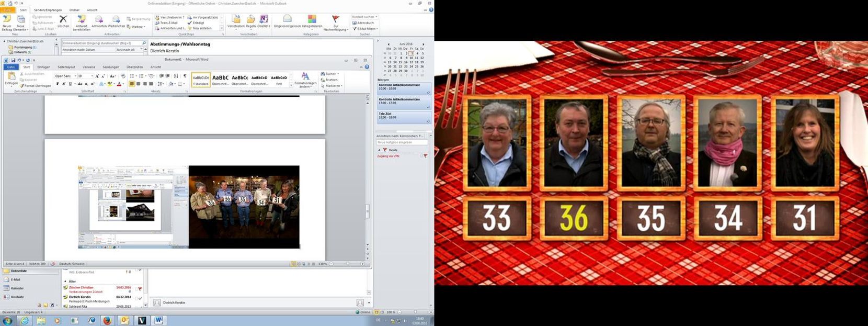868x326 pixels.
Task: Toggle subscript formatting in Word
Action: (x=85, y=84)
